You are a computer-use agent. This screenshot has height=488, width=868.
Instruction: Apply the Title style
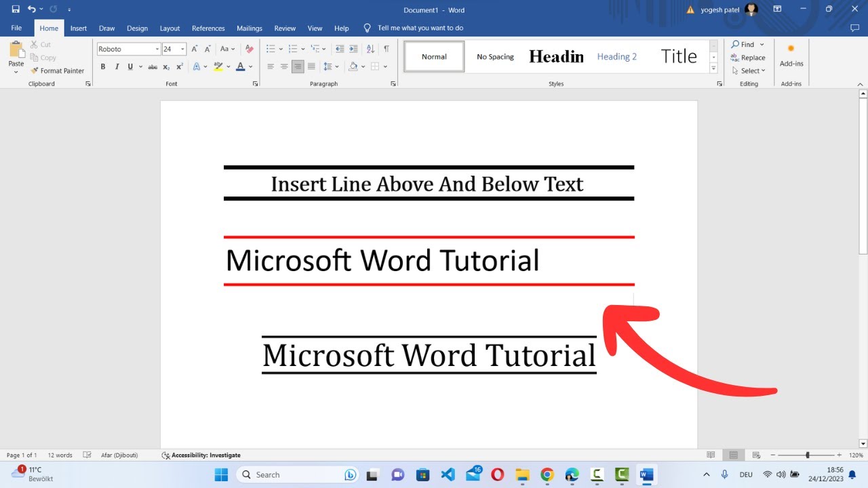[678, 57]
